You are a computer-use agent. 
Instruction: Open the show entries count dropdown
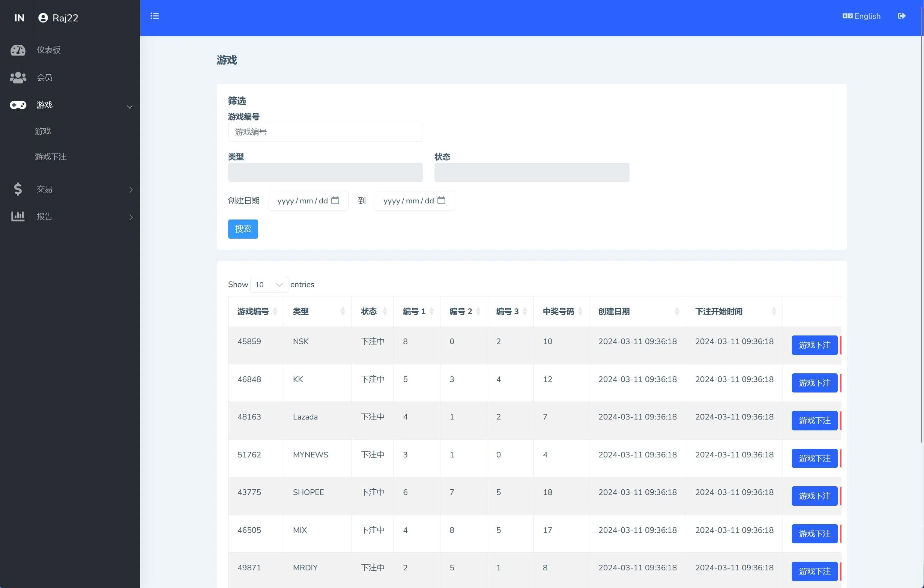pos(269,285)
